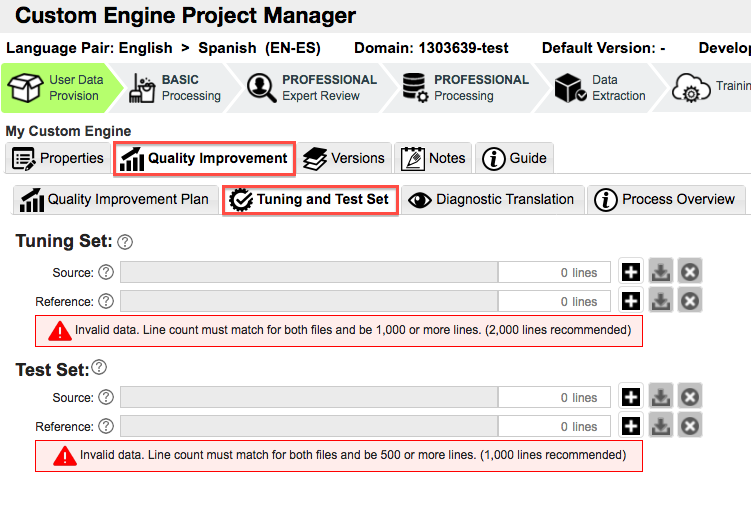Viewport: 751px width, 509px height.
Task: Go to PROFESSIONAL Expert Review step
Action: 311,88
